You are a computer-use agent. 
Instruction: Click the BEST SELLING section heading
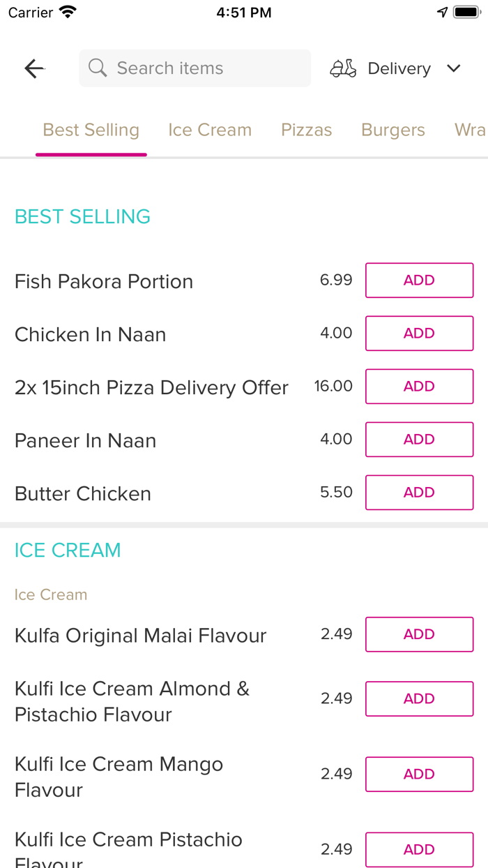coord(82,217)
